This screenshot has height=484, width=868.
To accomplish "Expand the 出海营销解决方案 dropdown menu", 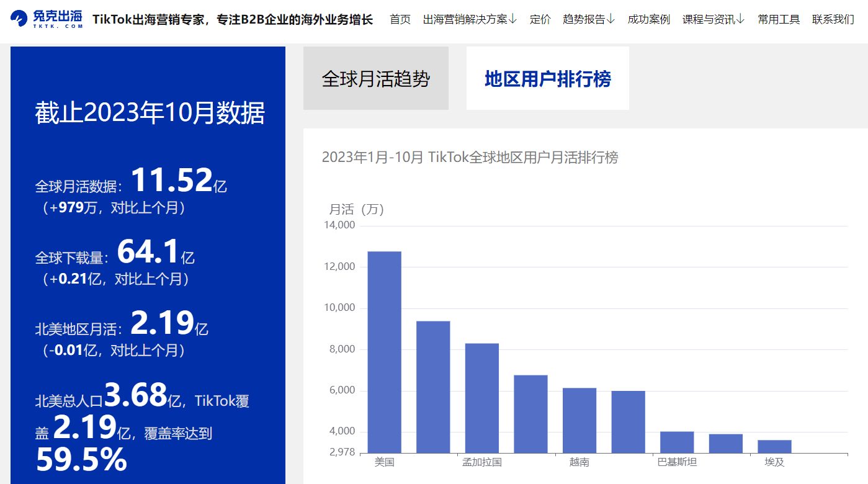I will coord(470,19).
